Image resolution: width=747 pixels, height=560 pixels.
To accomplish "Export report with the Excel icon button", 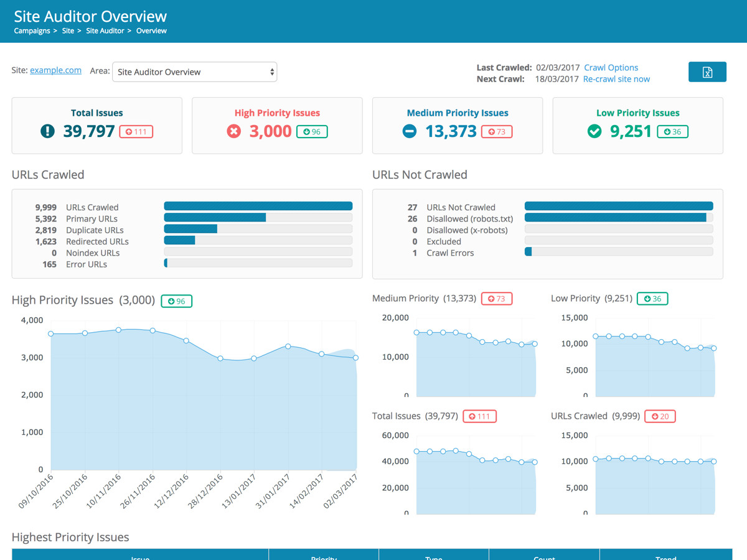I will tap(707, 72).
